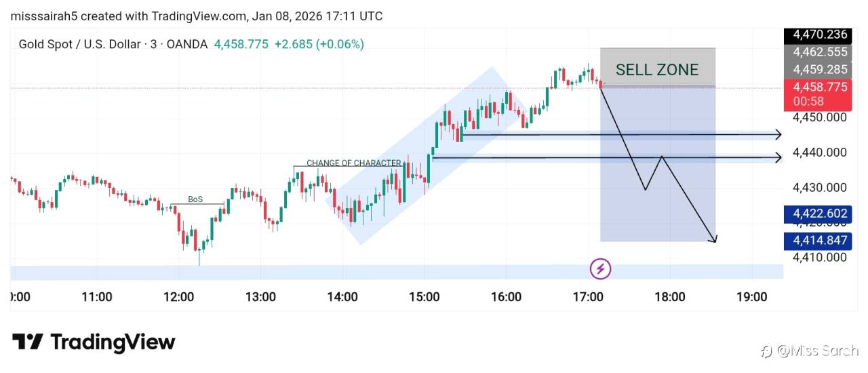Click the watermark icon beside @Miss Sarah
868x373 pixels.
766,351
